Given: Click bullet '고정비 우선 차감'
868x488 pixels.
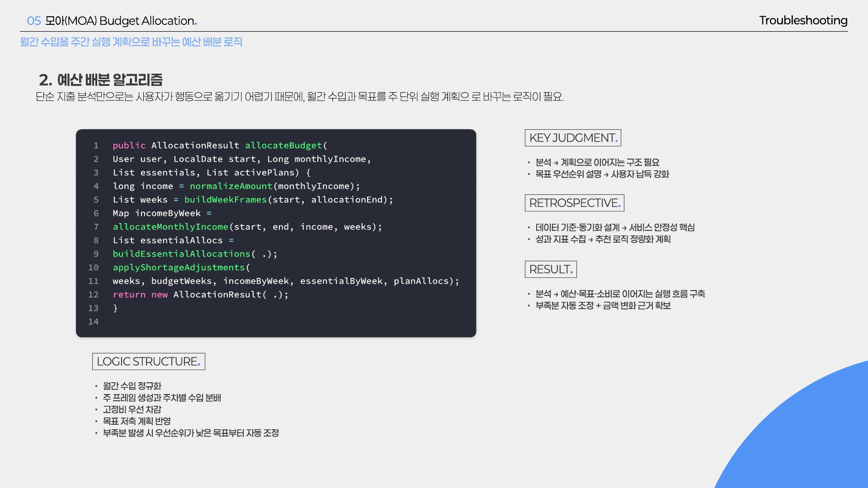Looking at the screenshot, I should pyautogui.click(x=132, y=409).
